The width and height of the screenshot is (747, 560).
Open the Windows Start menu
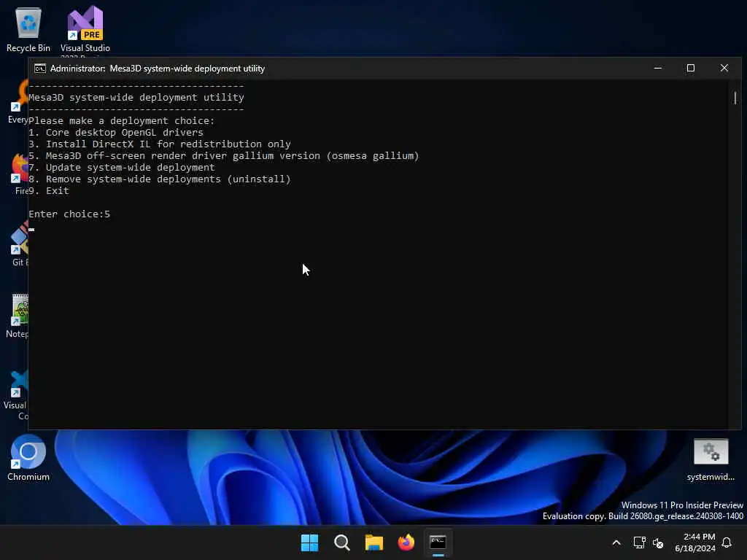coord(309,542)
